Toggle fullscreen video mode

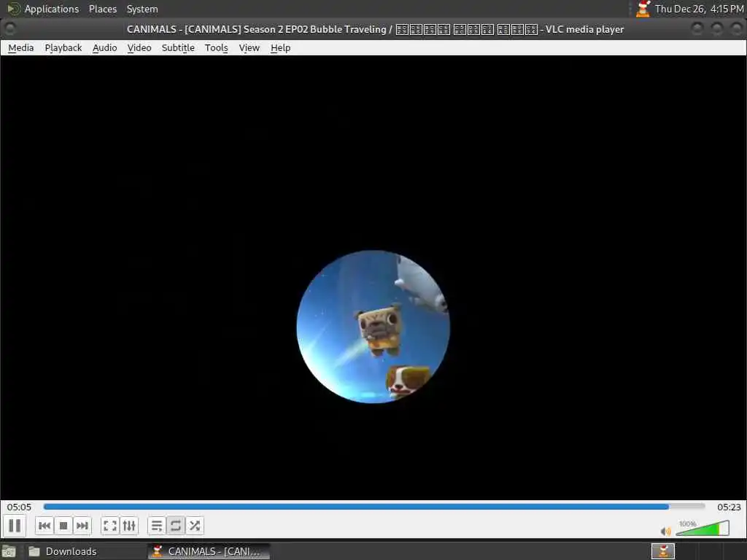click(110, 526)
